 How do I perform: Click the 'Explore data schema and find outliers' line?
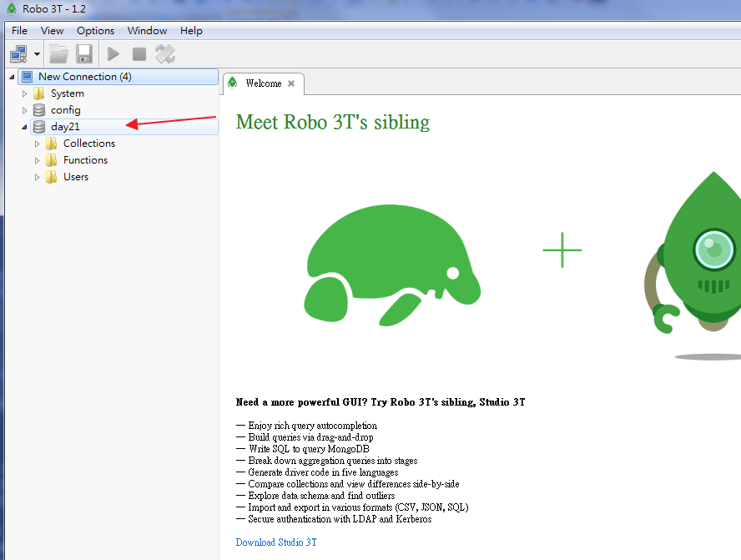[315, 496]
